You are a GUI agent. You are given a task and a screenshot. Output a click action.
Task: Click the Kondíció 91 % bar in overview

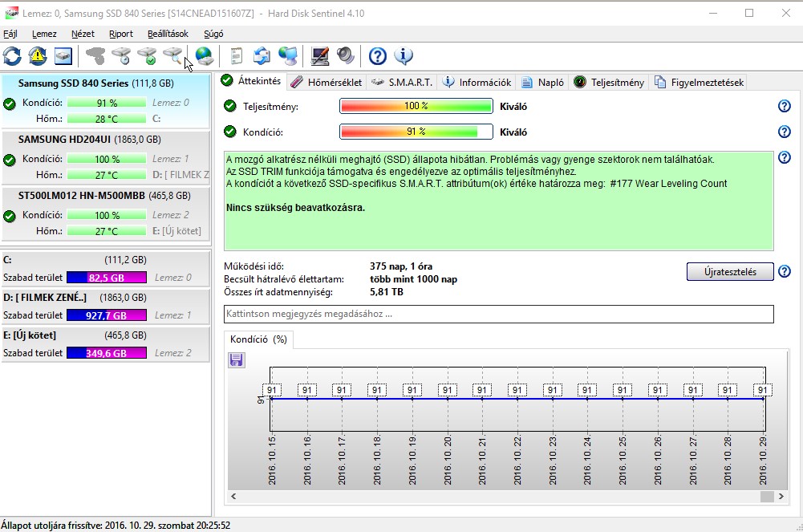(x=416, y=132)
